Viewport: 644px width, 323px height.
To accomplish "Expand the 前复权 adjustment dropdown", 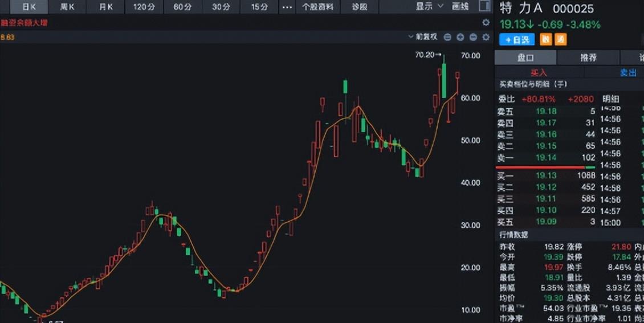I will click(423, 37).
